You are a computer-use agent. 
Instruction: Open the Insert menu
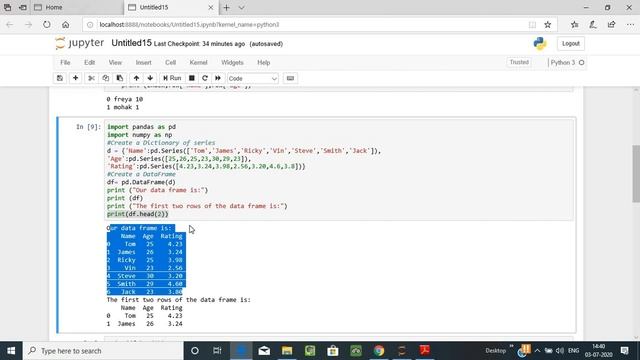tap(143, 62)
